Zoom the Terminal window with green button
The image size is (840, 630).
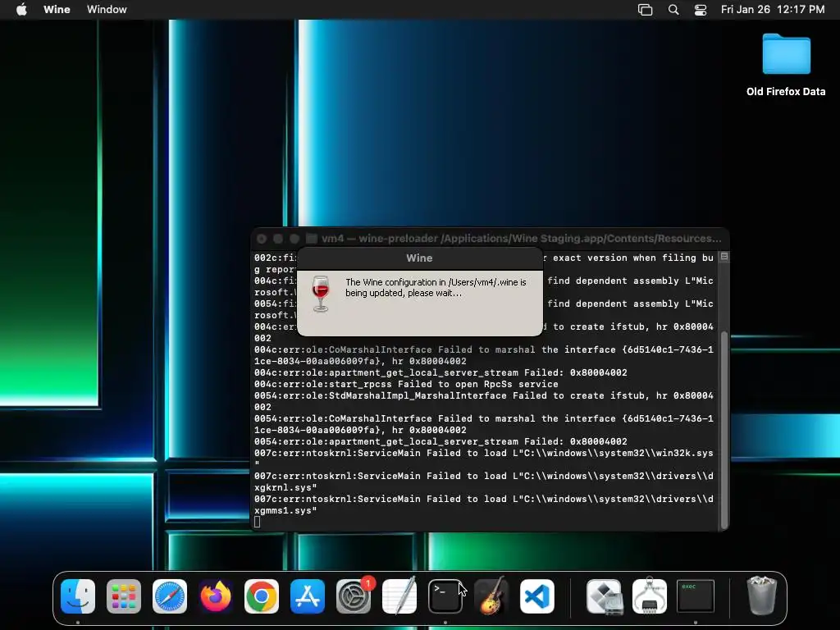[x=294, y=239]
